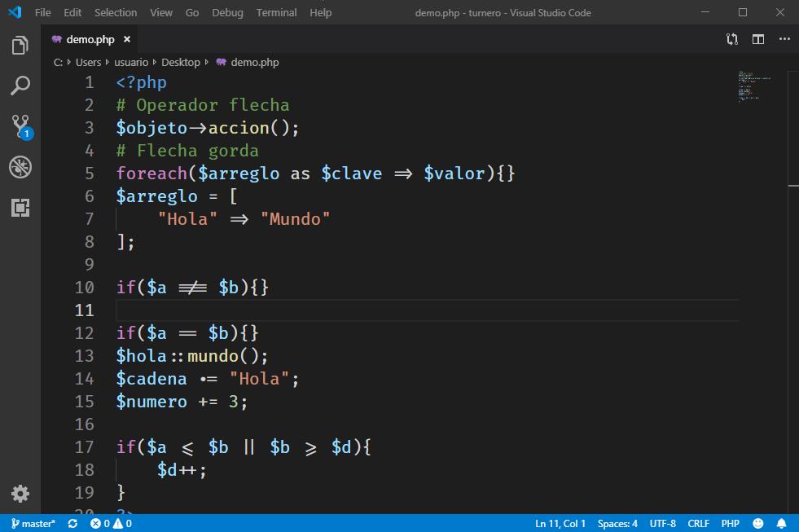
Task: Select PHP language mode in status bar
Action: [731, 523]
